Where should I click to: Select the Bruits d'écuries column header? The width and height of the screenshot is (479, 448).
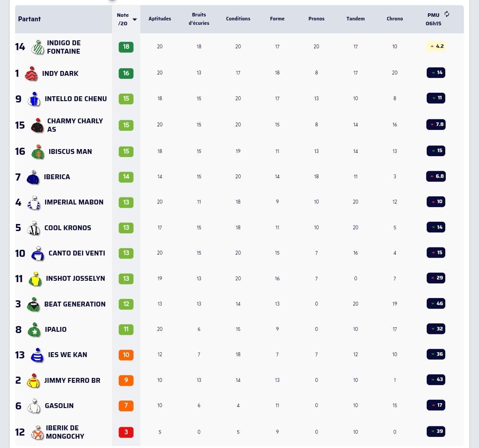(199, 19)
